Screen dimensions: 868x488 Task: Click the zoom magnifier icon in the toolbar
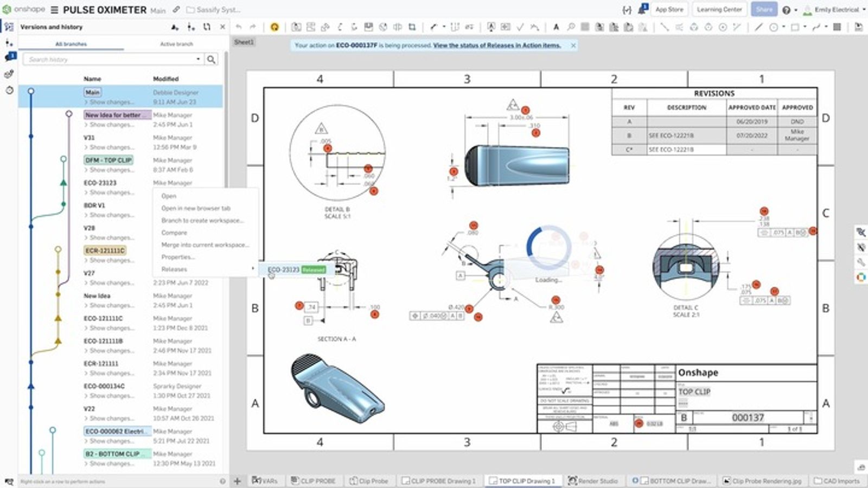tap(571, 25)
